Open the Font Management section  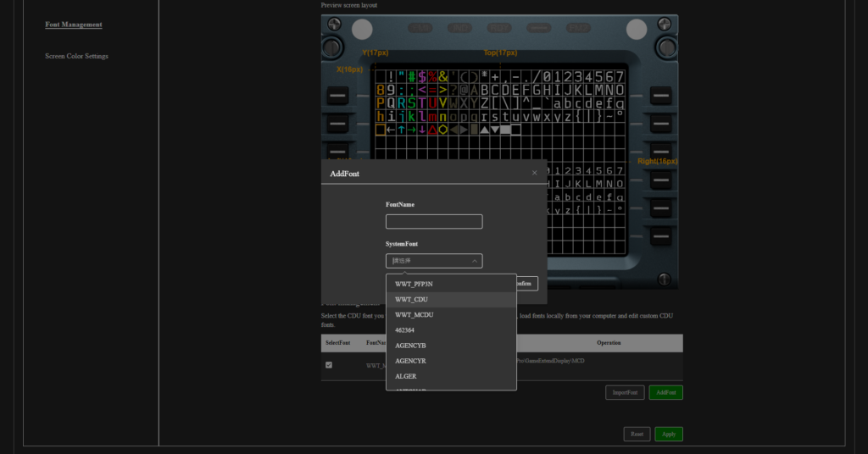pyautogui.click(x=74, y=25)
